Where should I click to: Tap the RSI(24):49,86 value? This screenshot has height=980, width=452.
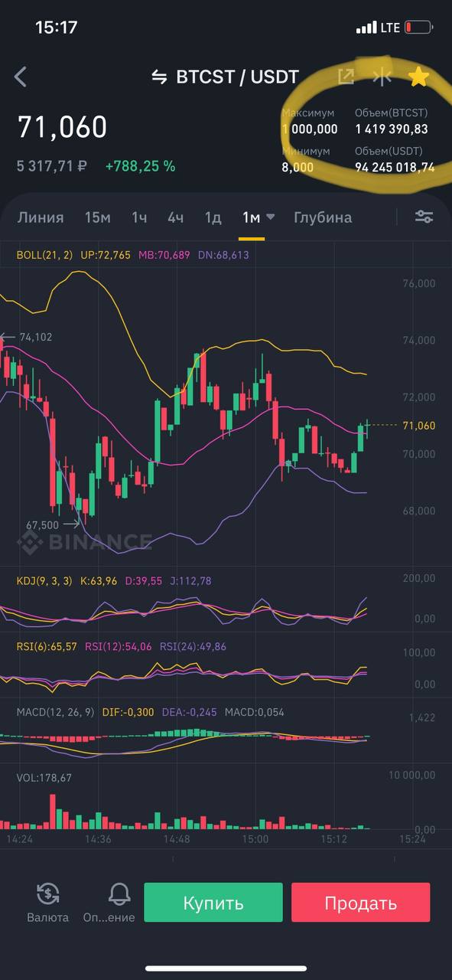tap(192, 647)
